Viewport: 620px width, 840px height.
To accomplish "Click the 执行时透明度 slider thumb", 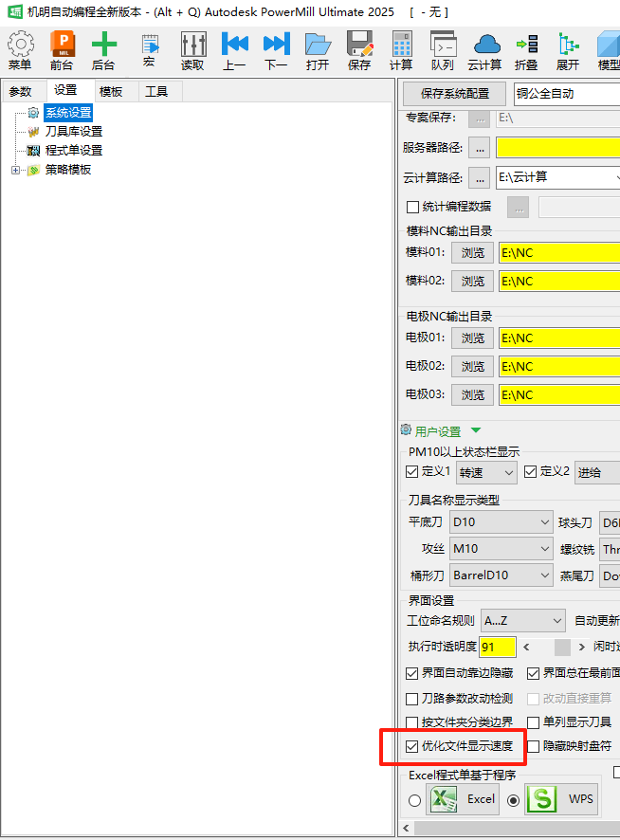I will (562, 648).
